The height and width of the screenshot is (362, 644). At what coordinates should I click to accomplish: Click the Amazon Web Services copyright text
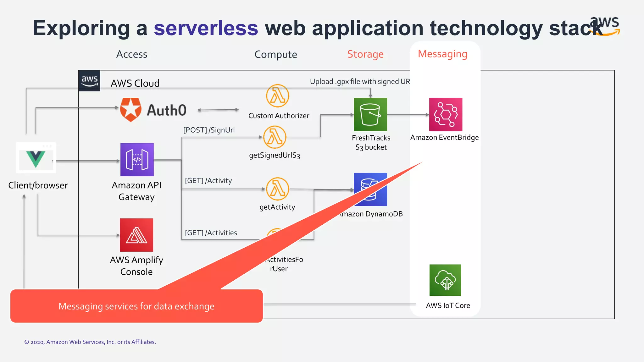(90, 342)
